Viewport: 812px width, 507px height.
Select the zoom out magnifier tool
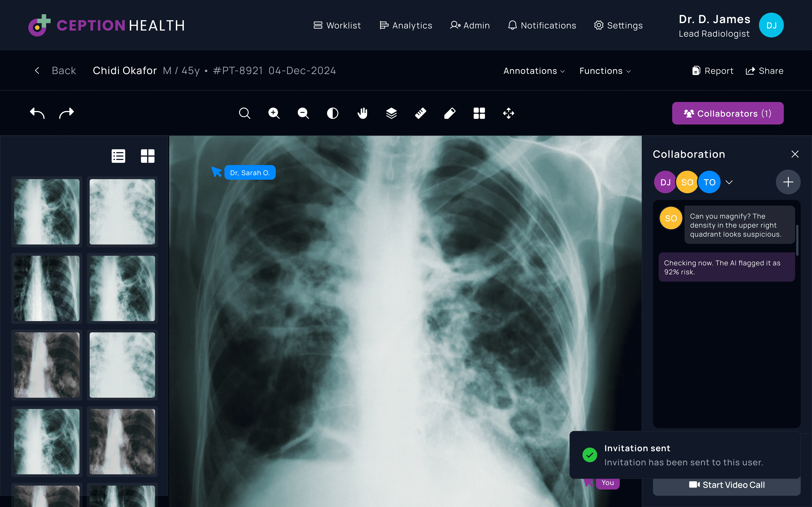coord(303,113)
